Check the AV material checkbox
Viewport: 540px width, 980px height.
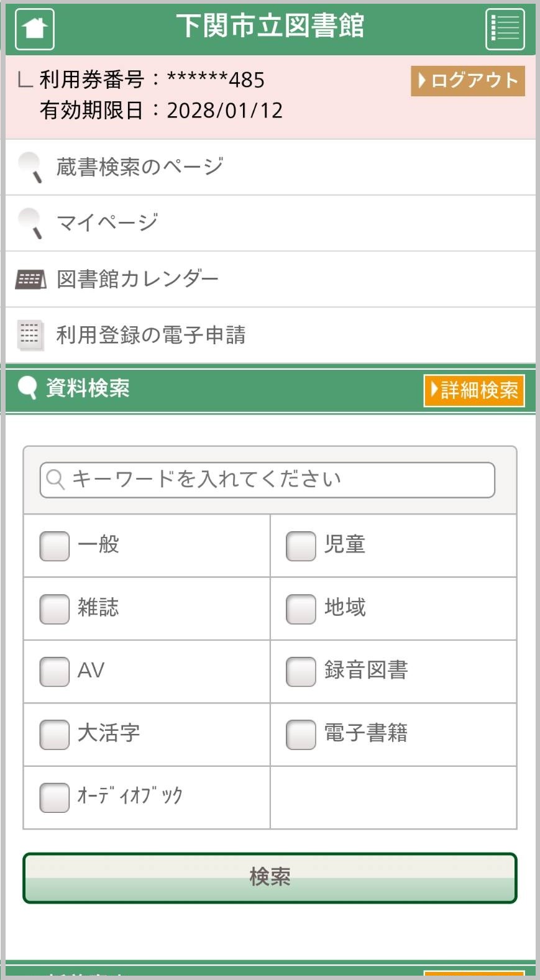point(53,672)
